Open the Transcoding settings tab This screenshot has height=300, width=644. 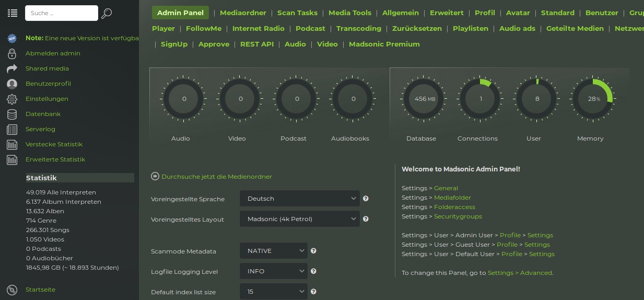point(358,28)
